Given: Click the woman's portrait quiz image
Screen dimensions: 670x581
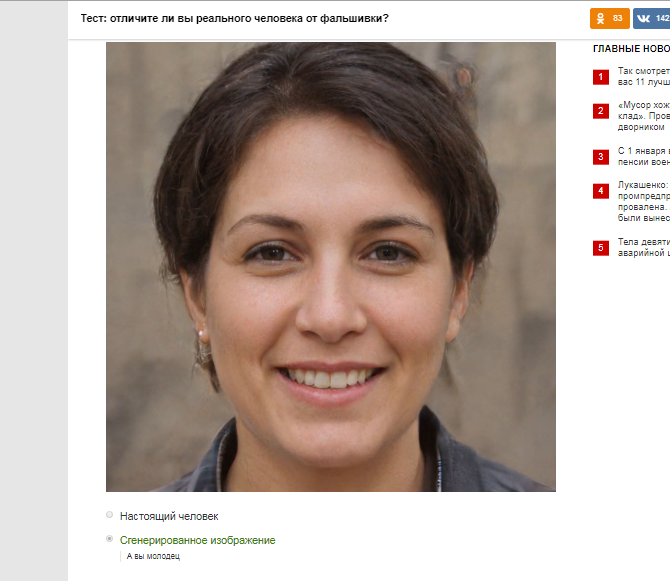Looking at the screenshot, I should 331,267.
